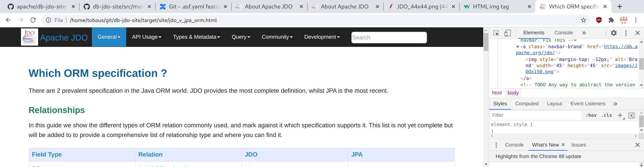This screenshot has height=167, width=644.
Task: Switch to the Console panel tab
Action: (x=564, y=33)
